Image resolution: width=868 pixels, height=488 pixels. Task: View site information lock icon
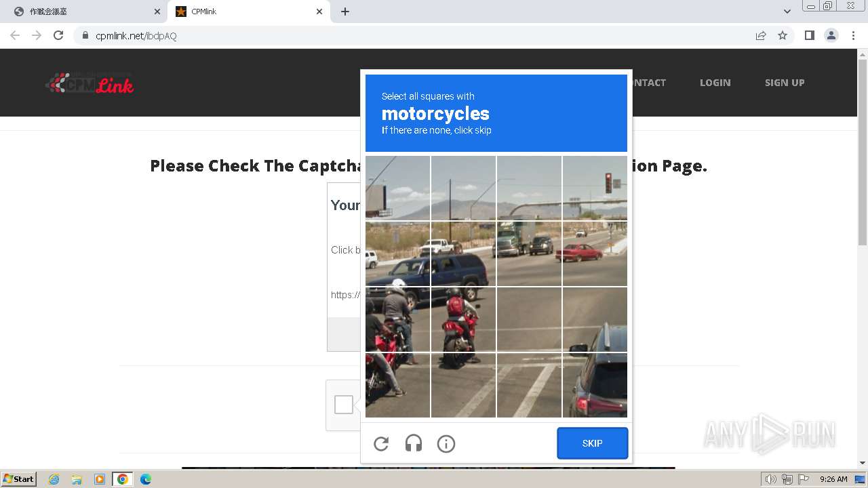85,35
